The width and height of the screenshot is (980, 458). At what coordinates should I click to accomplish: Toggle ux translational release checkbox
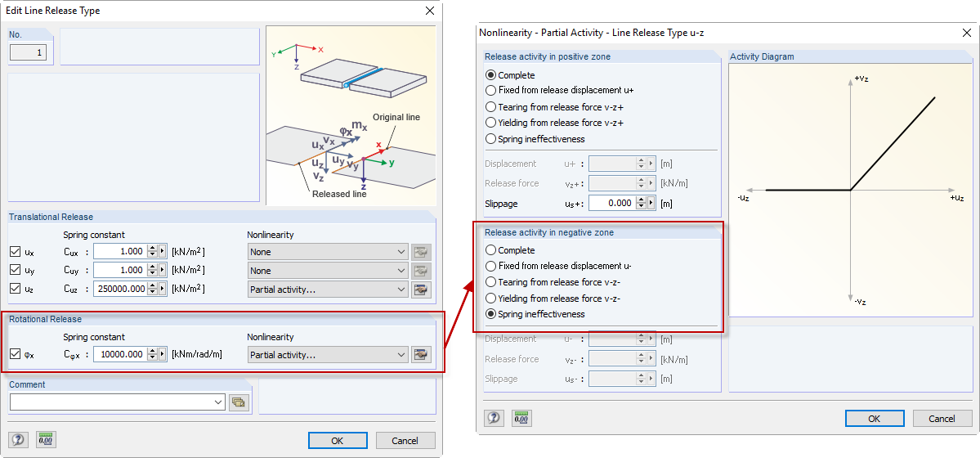click(x=16, y=253)
